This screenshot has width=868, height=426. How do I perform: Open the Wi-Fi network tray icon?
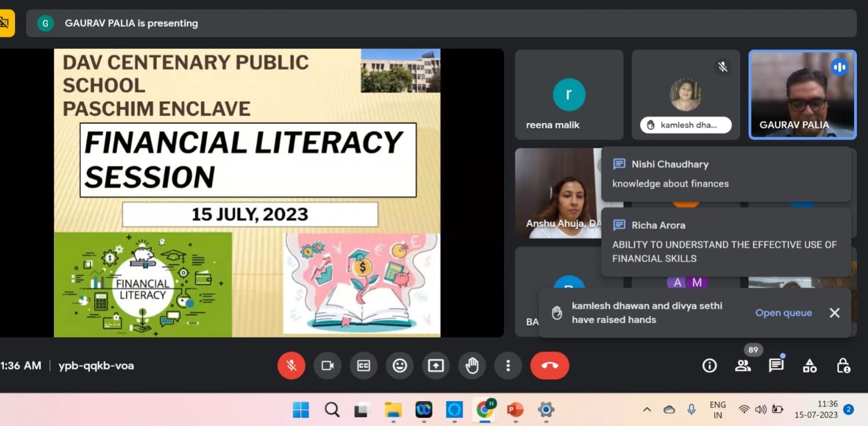744,409
